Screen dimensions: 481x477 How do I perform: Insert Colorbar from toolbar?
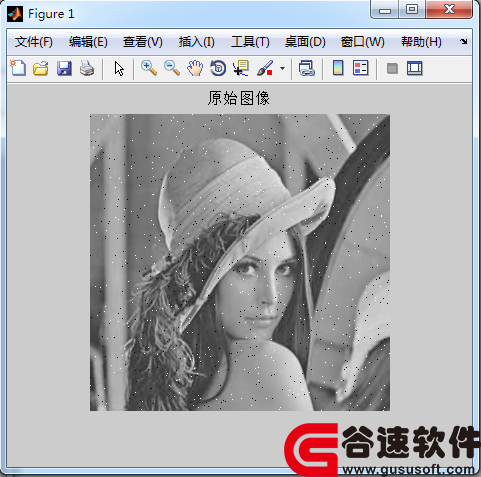tap(338, 68)
